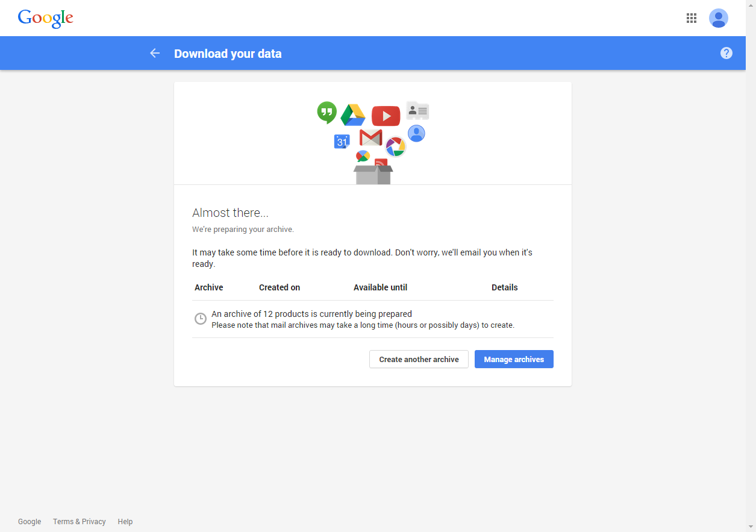Viewport: 756px width, 532px height.
Task: Open Terms & Privacy footer link
Action: (x=80, y=522)
